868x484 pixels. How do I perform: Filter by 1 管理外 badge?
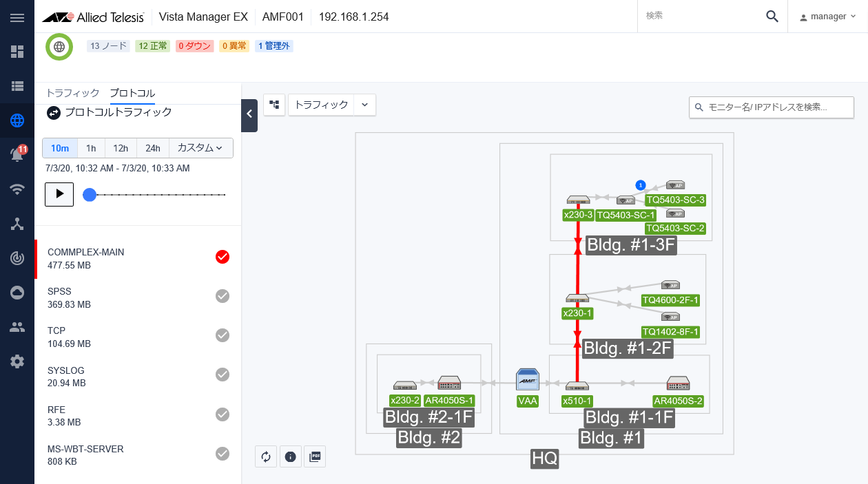(x=274, y=46)
